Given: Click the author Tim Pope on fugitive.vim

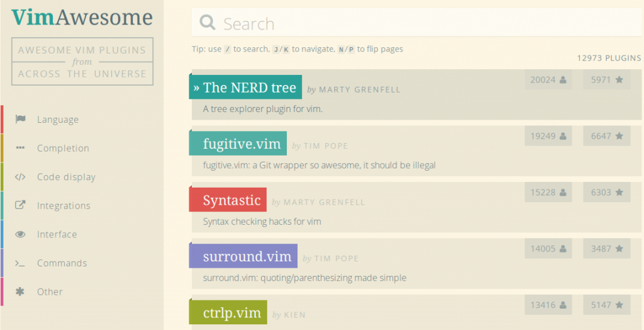Looking at the screenshot, I should click(326, 146).
